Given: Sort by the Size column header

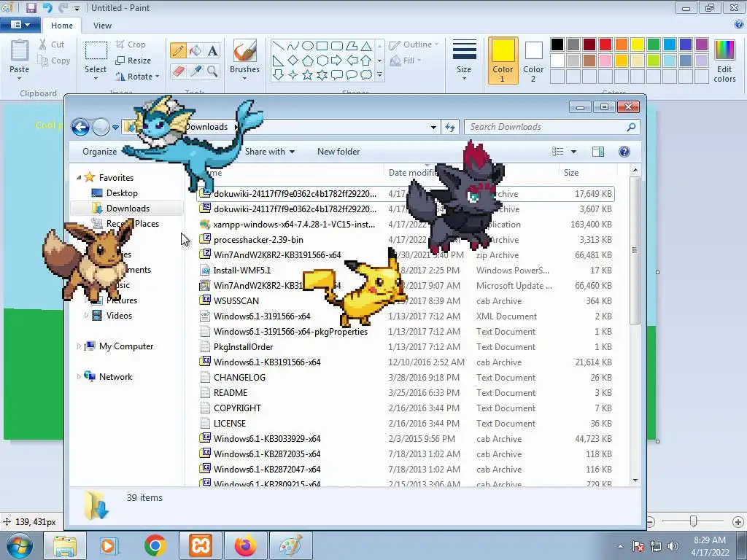Looking at the screenshot, I should (x=588, y=172).
